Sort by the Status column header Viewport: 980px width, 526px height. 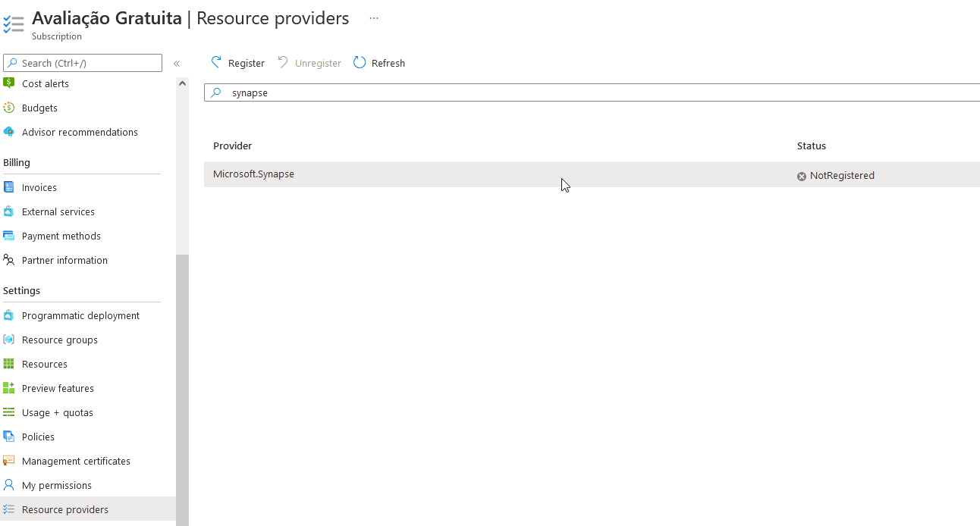(811, 146)
